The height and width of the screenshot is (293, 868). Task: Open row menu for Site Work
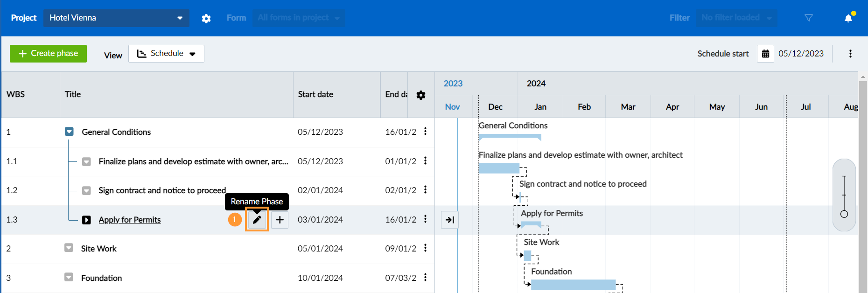pyautogui.click(x=425, y=248)
